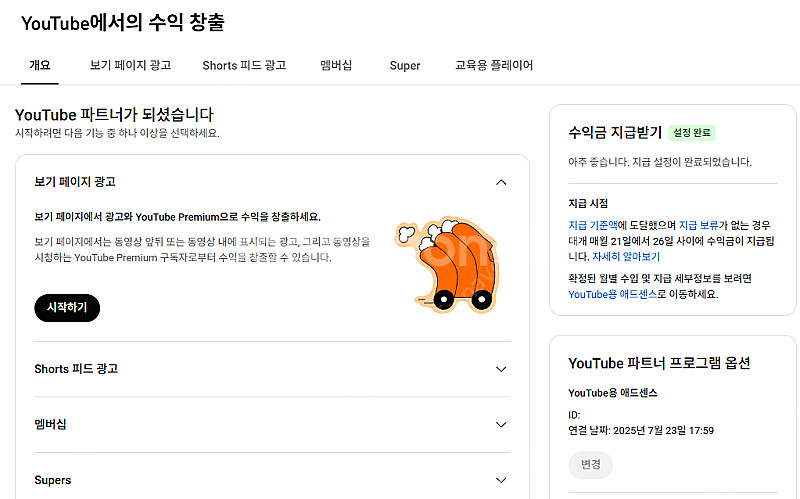Image resolution: width=800 pixels, height=499 pixels.
Task: Click the Supers row title
Action: tap(53, 480)
